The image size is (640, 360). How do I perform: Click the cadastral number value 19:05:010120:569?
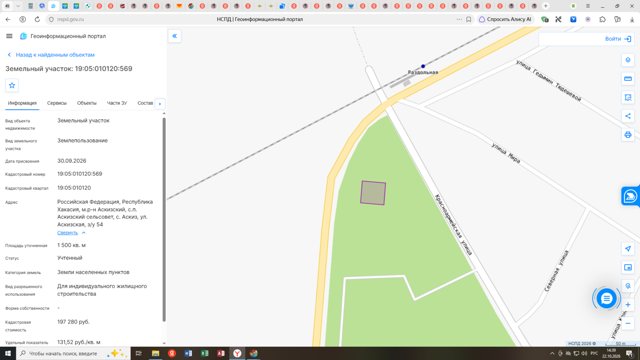[80, 174]
